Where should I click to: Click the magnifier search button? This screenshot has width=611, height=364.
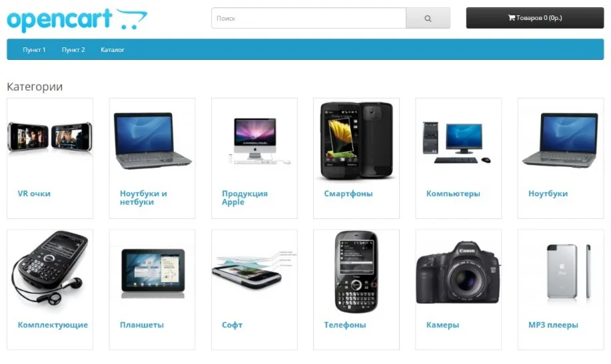pyautogui.click(x=428, y=18)
